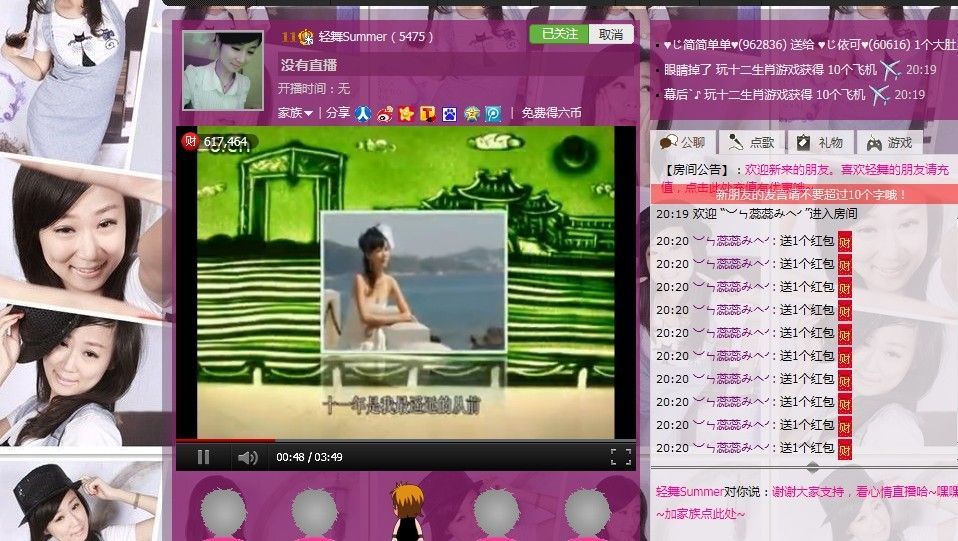Click the 加家族点此处 link
The image size is (958, 541).
[x=701, y=514]
